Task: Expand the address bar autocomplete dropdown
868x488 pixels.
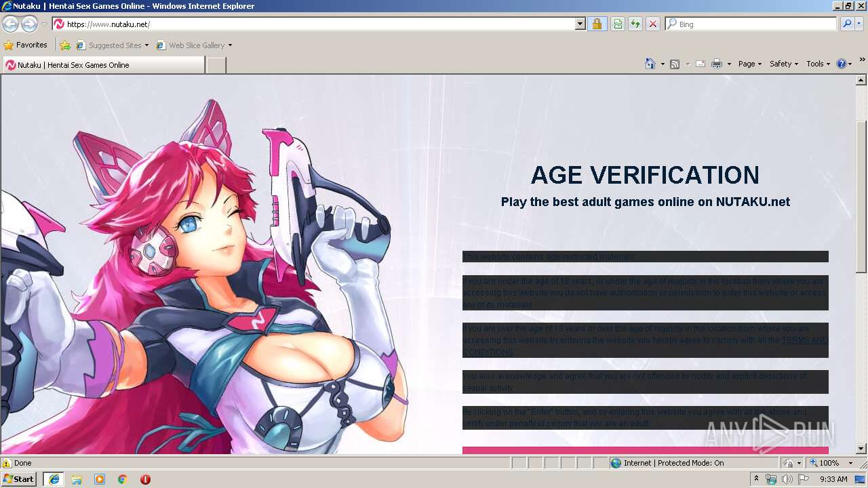Action: coord(580,24)
